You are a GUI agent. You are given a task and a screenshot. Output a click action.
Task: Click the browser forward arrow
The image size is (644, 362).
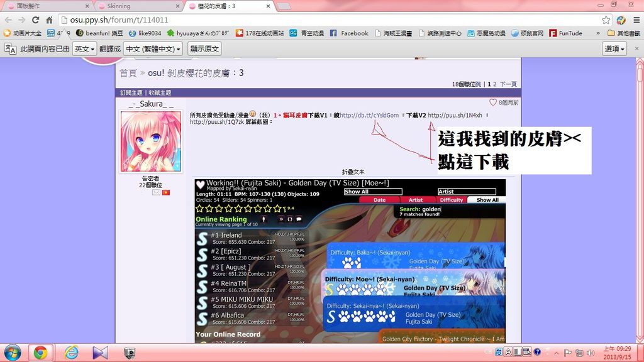(x=22, y=19)
